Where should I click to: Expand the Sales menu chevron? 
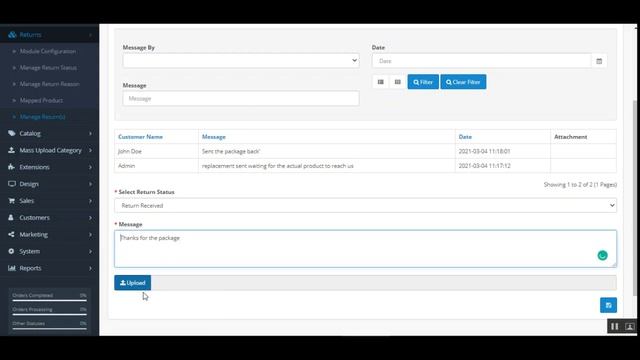tap(90, 201)
